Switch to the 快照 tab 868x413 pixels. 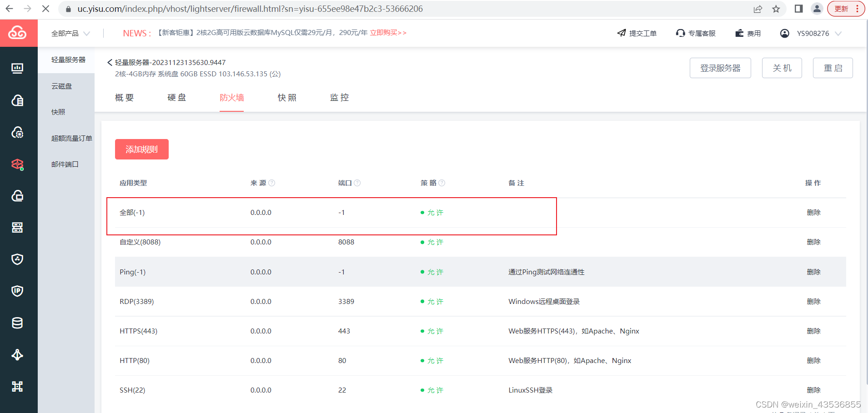pos(287,97)
